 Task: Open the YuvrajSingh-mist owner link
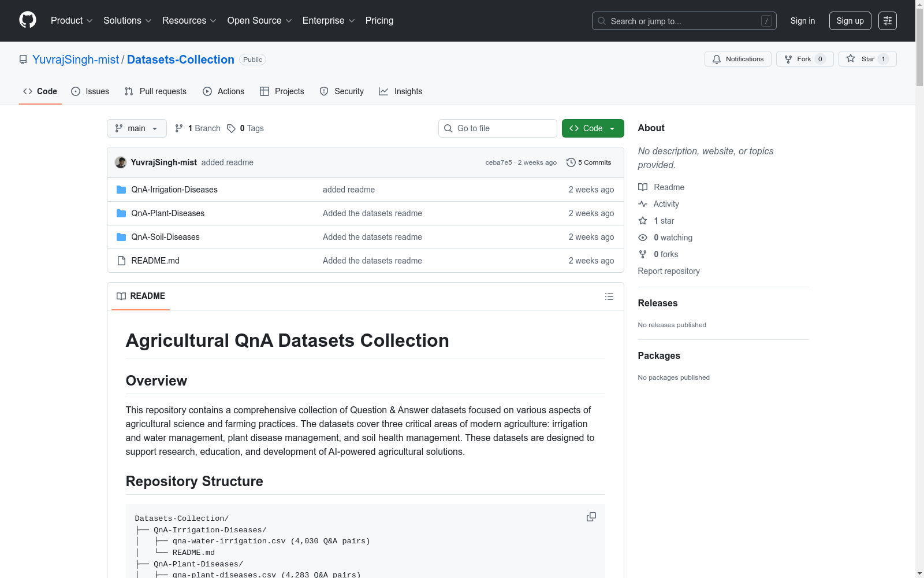[76, 60]
